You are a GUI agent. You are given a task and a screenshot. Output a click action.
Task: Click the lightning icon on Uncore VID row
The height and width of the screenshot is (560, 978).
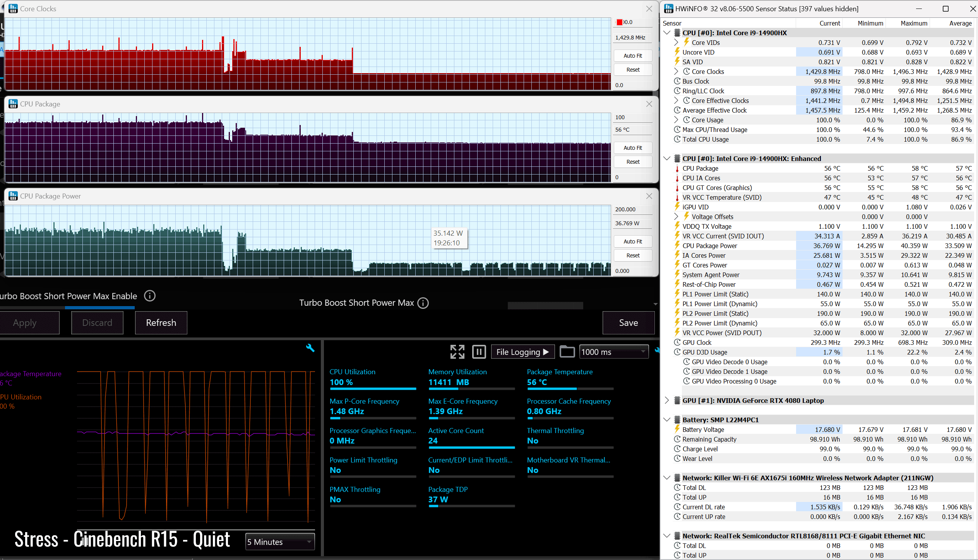click(677, 52)
